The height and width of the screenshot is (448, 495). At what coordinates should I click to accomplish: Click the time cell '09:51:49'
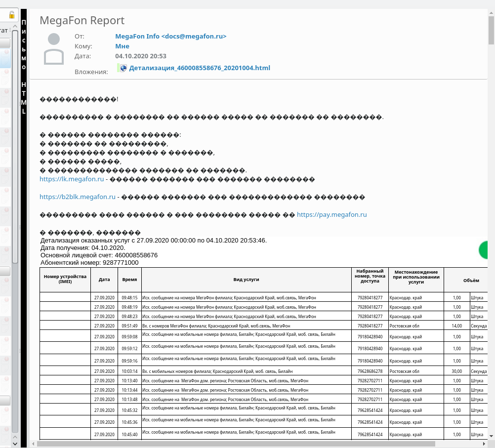coord(129,326)
